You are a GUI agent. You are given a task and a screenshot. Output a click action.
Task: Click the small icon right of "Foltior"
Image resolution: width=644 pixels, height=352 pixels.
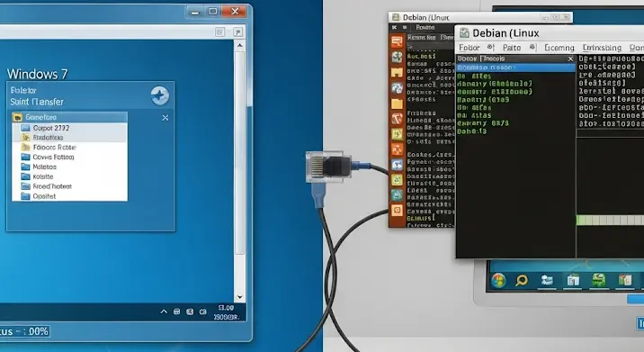[490, 48]
